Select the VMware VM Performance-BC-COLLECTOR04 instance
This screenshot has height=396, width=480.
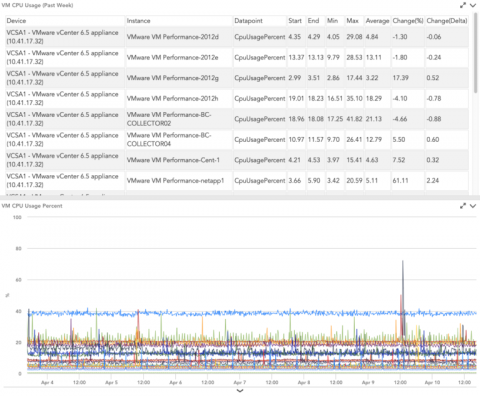(x=169, y=139)
